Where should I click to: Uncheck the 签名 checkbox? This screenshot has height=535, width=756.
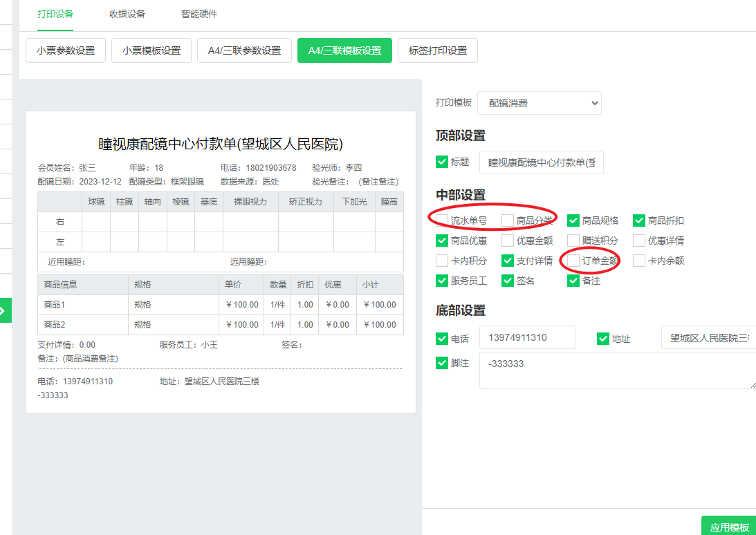[x=508, y=281]
